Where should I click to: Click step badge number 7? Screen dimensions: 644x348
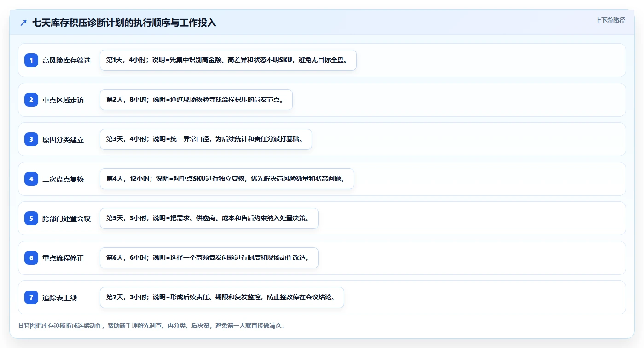tap(31, 297)
